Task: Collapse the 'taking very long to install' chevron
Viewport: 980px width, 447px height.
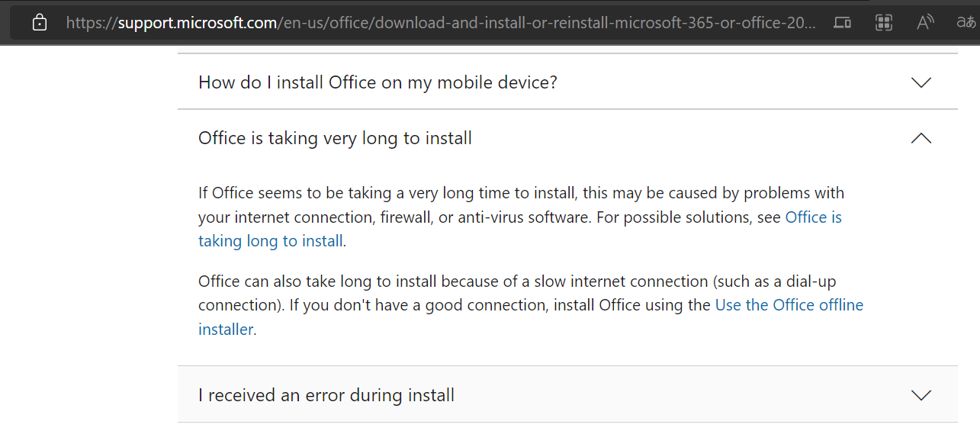Action: tap(921, 138)
